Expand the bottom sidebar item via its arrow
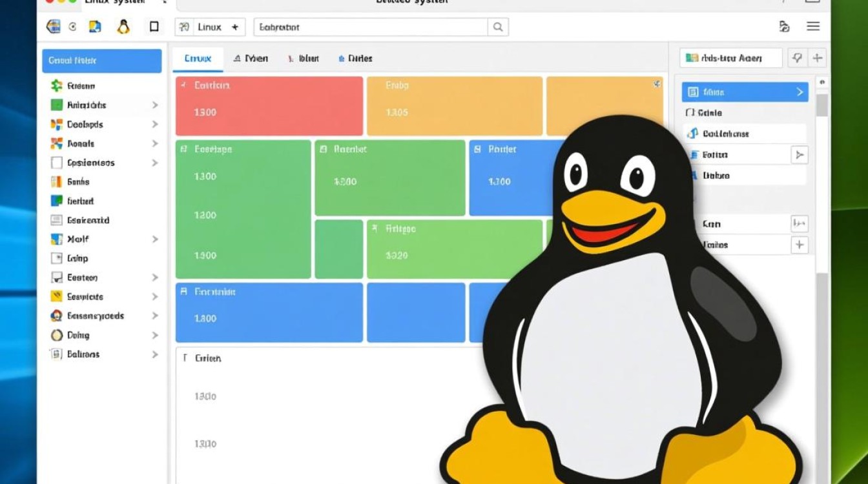The height and width of the screenshot is (484, 868). pyautogui.click(x=154, y=354)
